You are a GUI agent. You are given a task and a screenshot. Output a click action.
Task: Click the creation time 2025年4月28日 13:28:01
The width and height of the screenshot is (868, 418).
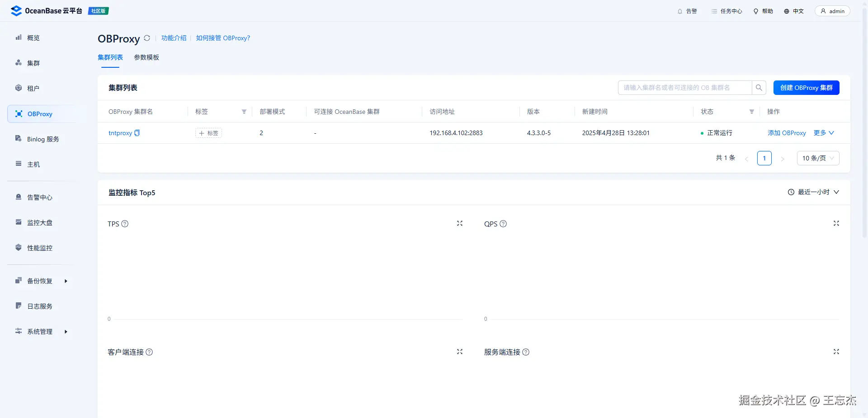click(x=616, y=133)
